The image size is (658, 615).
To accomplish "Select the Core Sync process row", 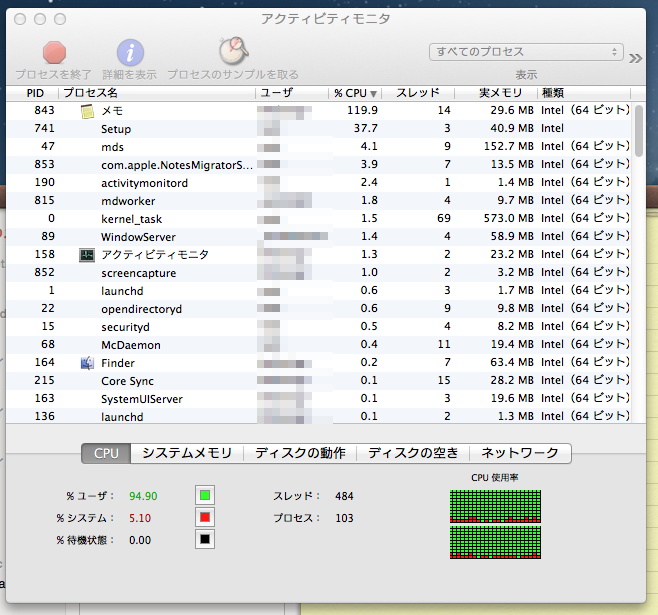I will coord(319,381).
